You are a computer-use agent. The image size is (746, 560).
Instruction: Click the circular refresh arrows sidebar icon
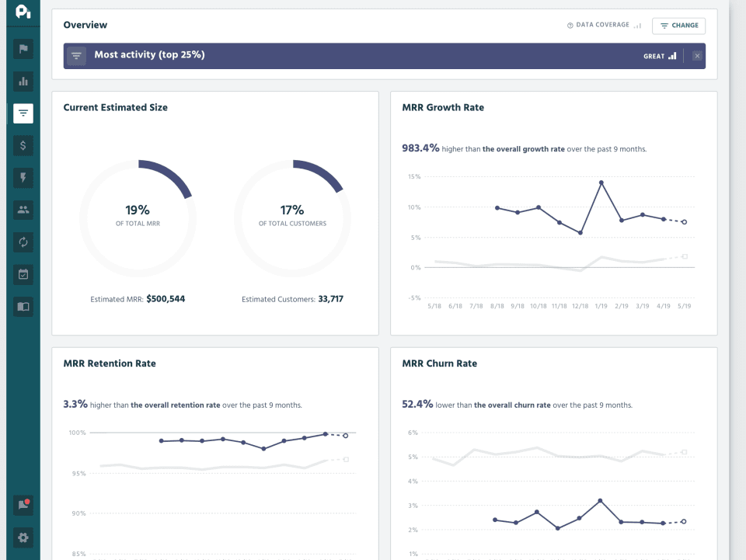(x=23, y=242)
